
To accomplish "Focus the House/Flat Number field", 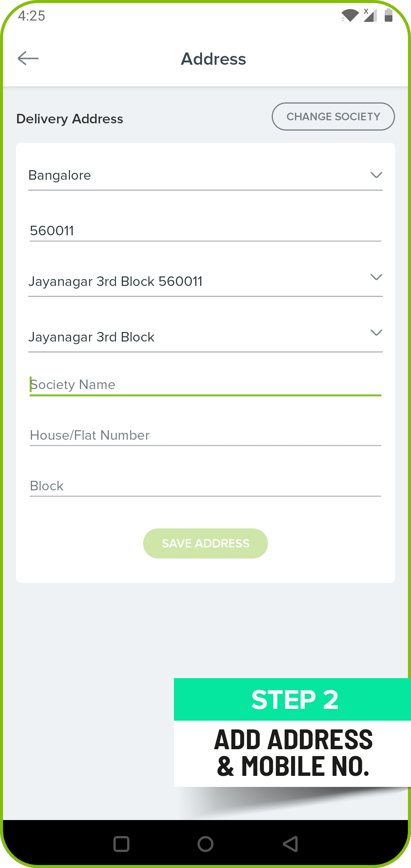I will click(205, 436).
